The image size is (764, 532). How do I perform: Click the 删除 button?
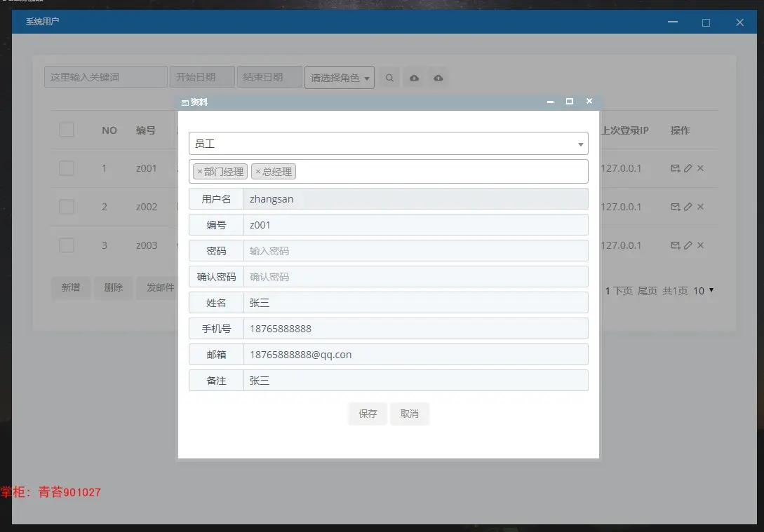[x=113, y=287]
